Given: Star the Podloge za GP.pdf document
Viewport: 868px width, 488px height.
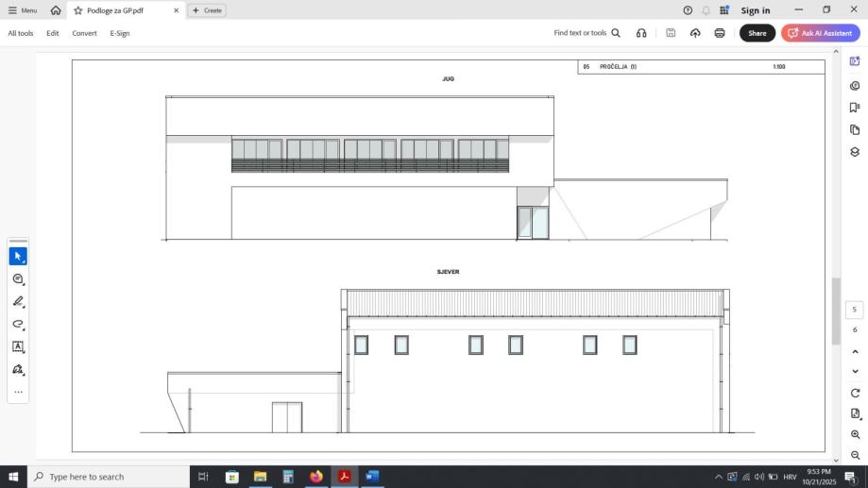Looking at the screenshot, I should 78,10.
